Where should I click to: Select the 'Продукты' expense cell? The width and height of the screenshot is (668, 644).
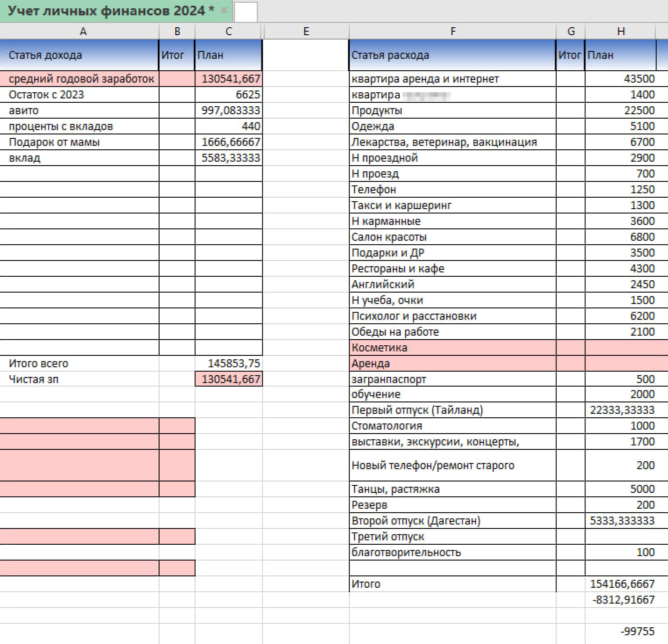[x=453, y=110]
